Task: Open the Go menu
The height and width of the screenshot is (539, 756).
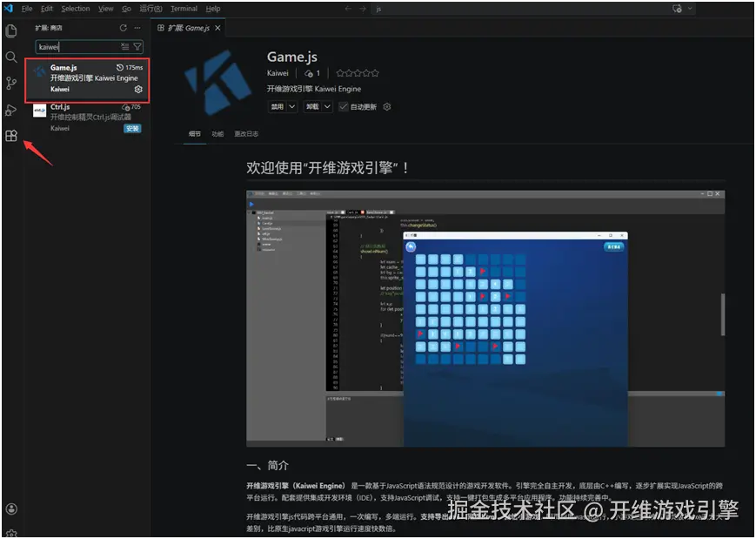Action: (126, 9)
